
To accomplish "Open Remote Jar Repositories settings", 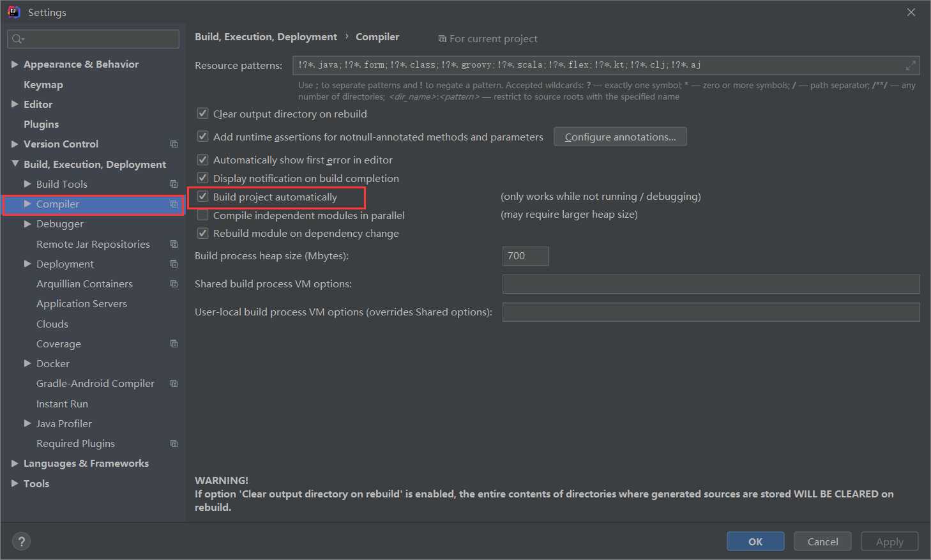I will point(93,244).
